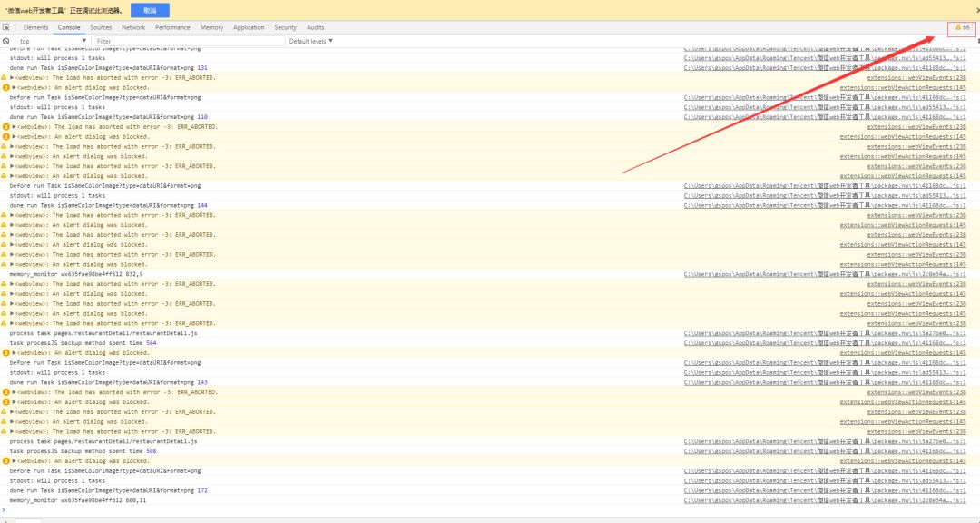Select text 'done run Task isSameColorImage' ending 131
This screenshot has width=980, height=523.
coord(108,67)
